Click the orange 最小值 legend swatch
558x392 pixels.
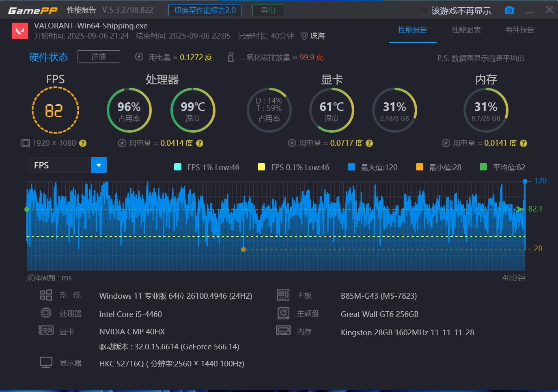(x=420, y=167)
